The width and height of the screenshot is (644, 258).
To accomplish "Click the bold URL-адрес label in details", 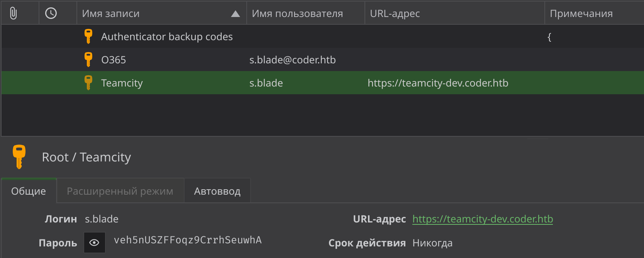I will (x=380, y=219).
